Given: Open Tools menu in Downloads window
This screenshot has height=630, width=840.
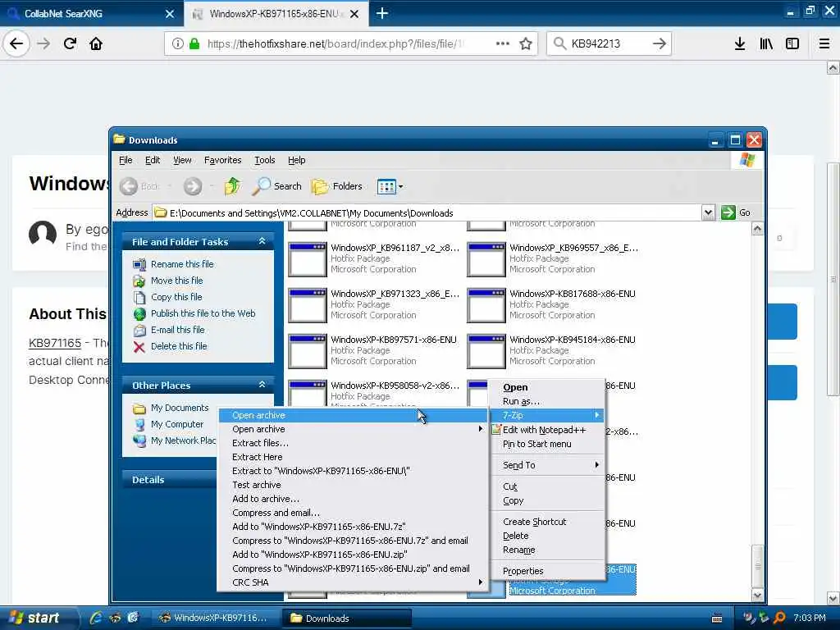Looking at the screenshot, I should click(265, 160).
